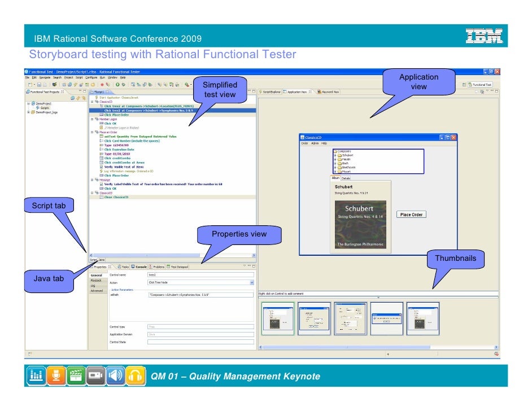Select the Details tab in ClassicsCD
Screen dimensions: 532x411
point(346,178)
